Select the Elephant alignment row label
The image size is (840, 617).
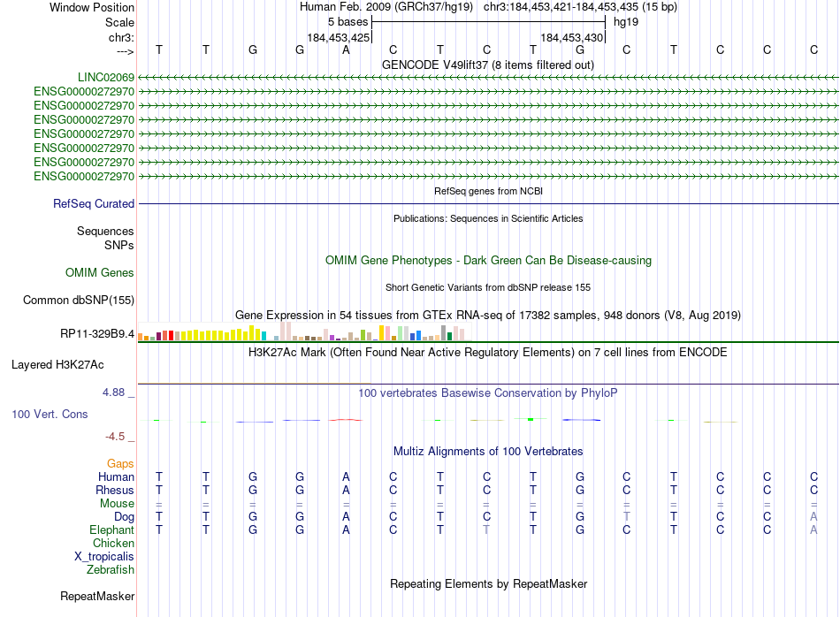click(x=111, y=529)
